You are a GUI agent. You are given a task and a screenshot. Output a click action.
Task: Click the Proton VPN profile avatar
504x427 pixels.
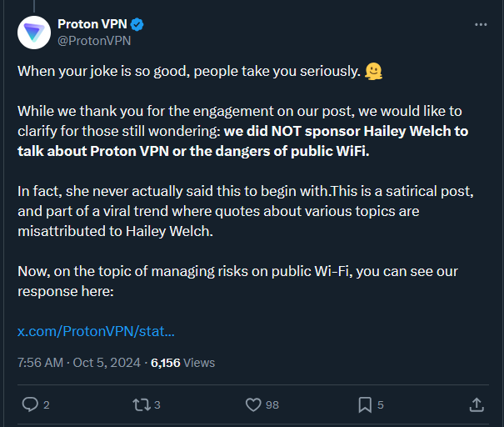34,33
